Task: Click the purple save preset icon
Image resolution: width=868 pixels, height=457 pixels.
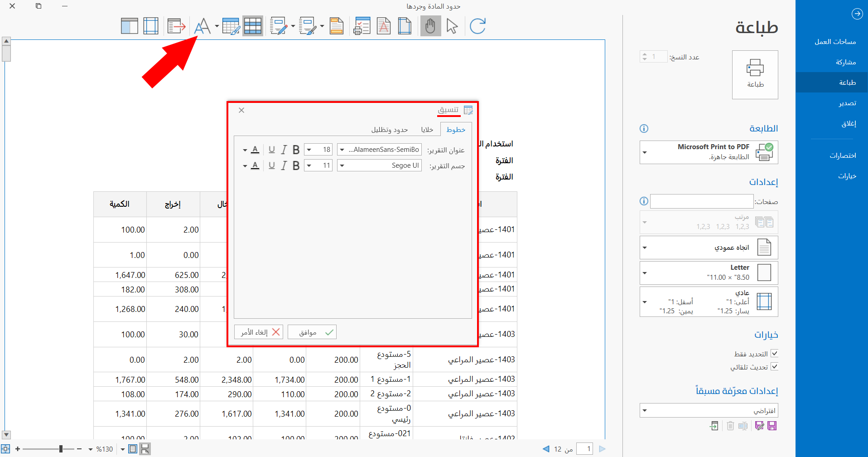Action: coord(772,426)
